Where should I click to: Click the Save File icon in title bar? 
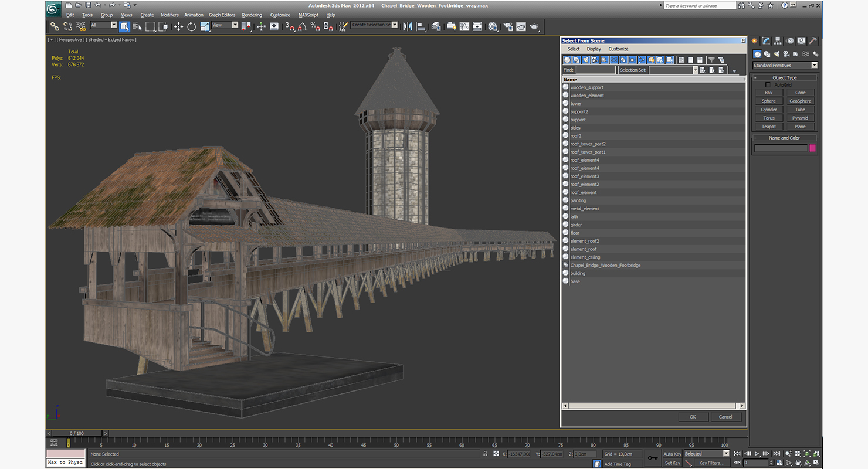pos(88,5)
